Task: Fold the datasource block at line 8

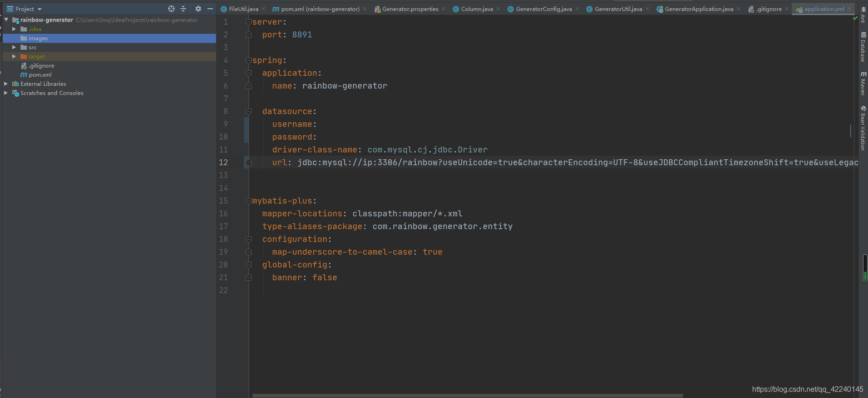Action: (x=248, y=111)
